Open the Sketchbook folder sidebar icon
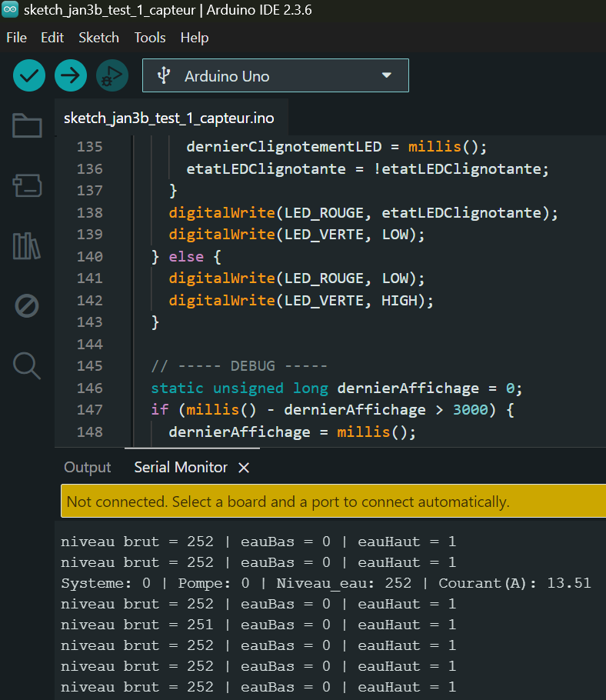606x700 pixels. [27, 125]
